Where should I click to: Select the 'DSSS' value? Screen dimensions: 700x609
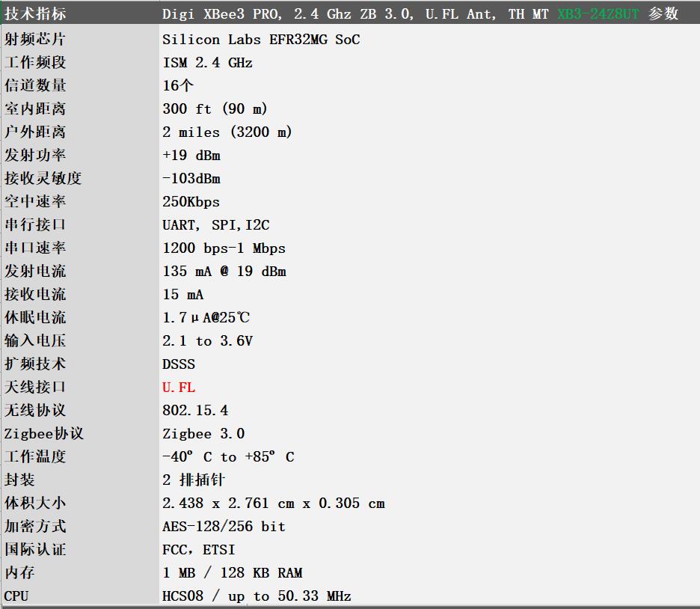point(179,364)
